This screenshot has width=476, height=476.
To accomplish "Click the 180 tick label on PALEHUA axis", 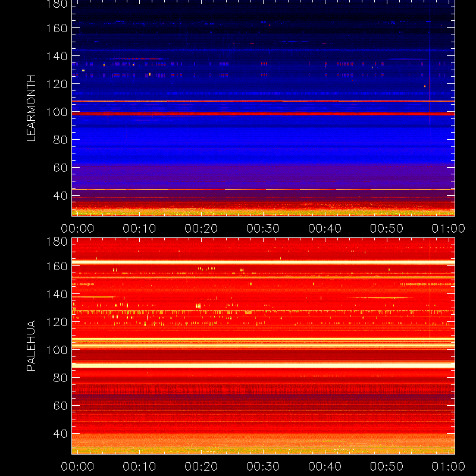I will [57, 242].
